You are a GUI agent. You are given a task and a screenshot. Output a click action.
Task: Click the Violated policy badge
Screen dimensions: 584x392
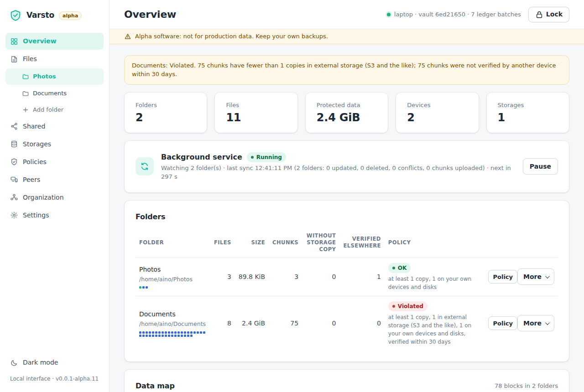coord(408,306)
